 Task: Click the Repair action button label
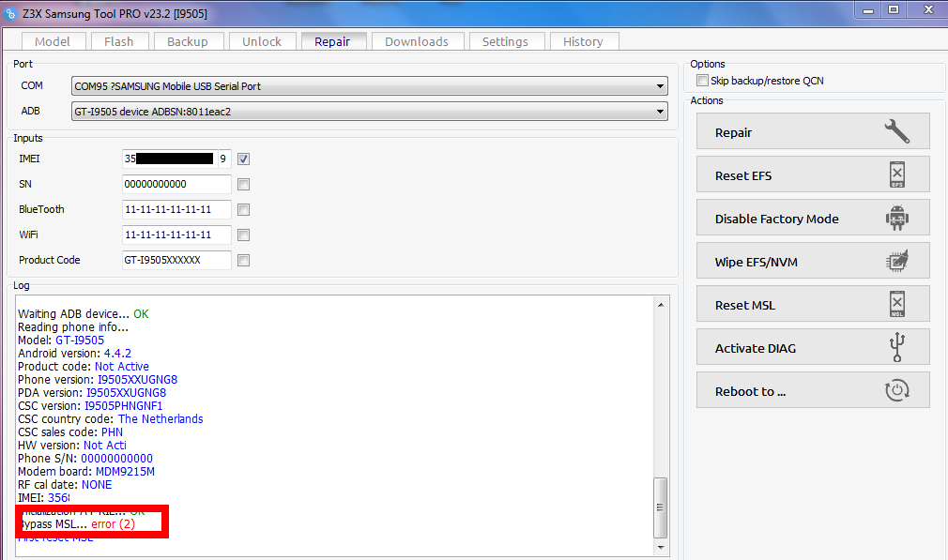tap(733, 133)
